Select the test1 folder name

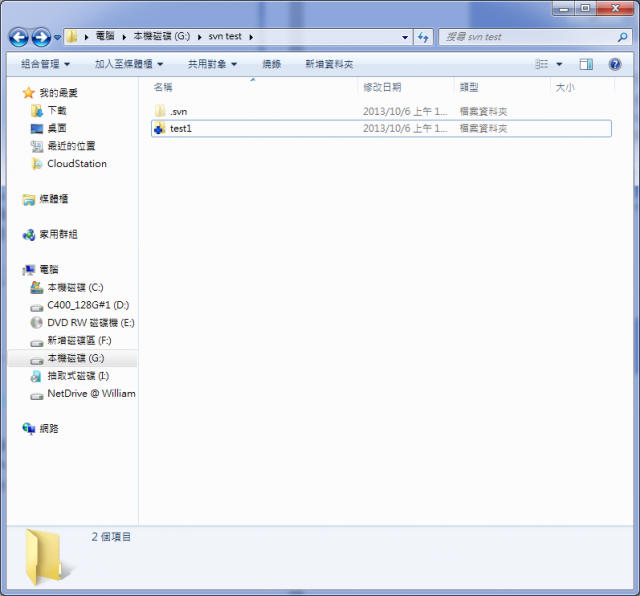tap(181, 129)
